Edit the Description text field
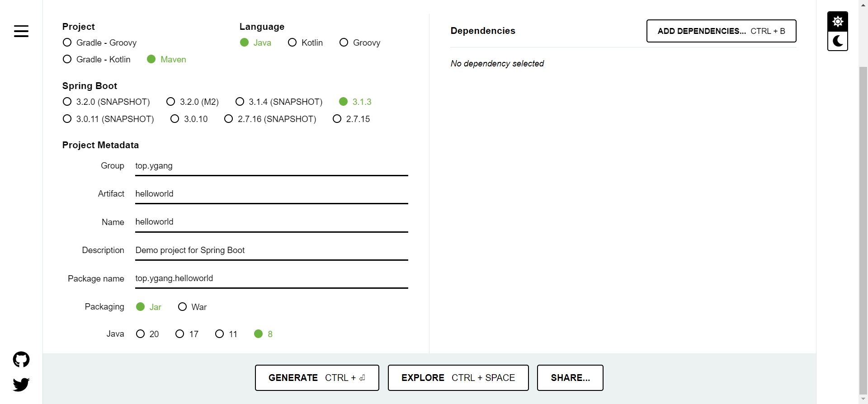Image resolution: width=868 pixels, height=404 pixels. [271, 250]
